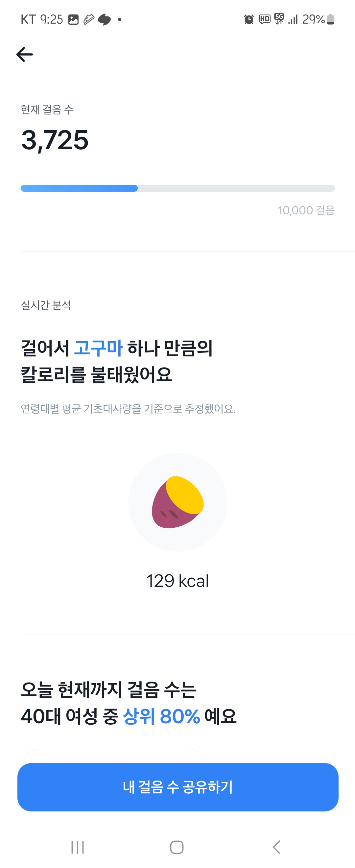The image size is (355, 868).
Task: Tap the 3,725 step count number
Action: 55,140
